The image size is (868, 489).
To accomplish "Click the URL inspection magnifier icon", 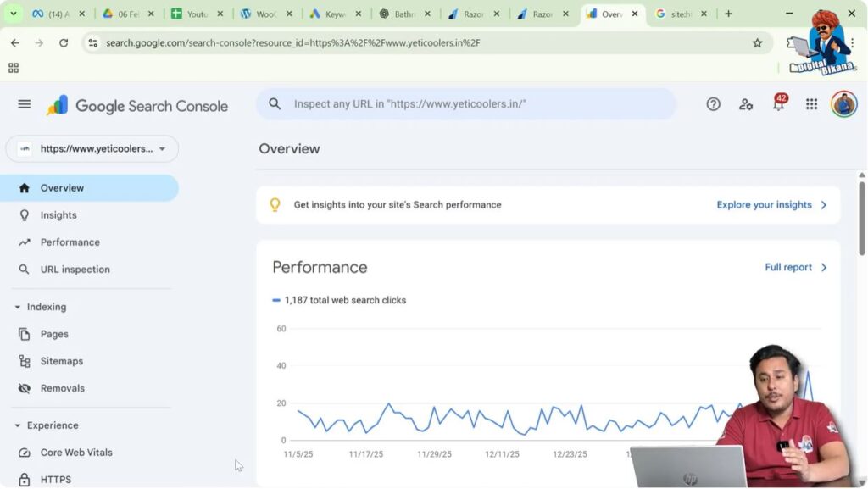I will (24, 270).
